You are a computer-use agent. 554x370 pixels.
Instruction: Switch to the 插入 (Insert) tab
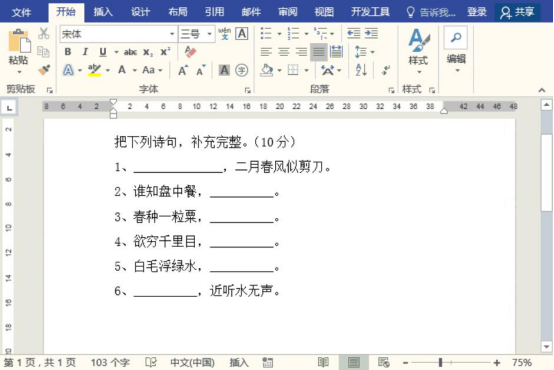tap(103, 12)
